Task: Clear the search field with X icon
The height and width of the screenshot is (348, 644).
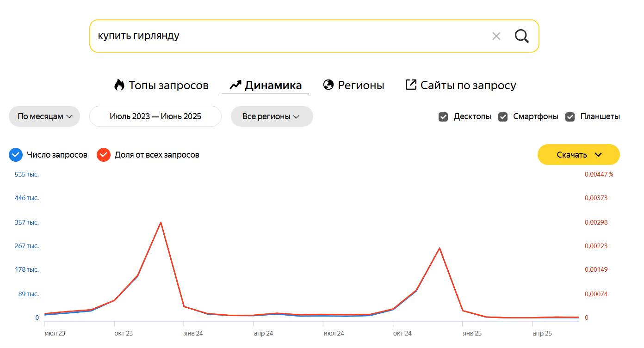Action: 496,36
